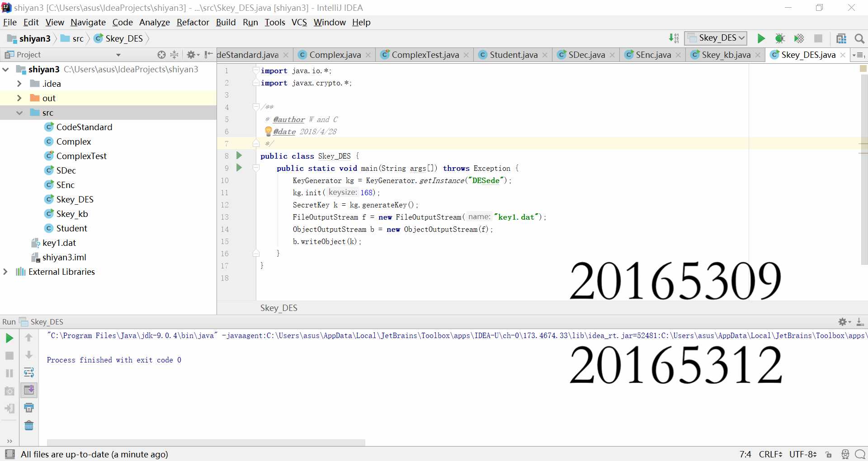Run main gutter arrow on line 9
Screen dimensions: 868x461
(239, 168)
